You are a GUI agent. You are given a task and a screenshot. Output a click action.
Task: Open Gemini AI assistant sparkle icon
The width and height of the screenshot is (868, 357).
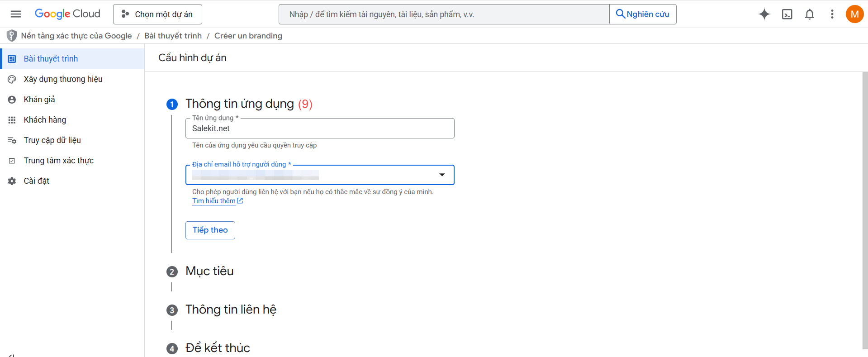(x=764, y=14)
